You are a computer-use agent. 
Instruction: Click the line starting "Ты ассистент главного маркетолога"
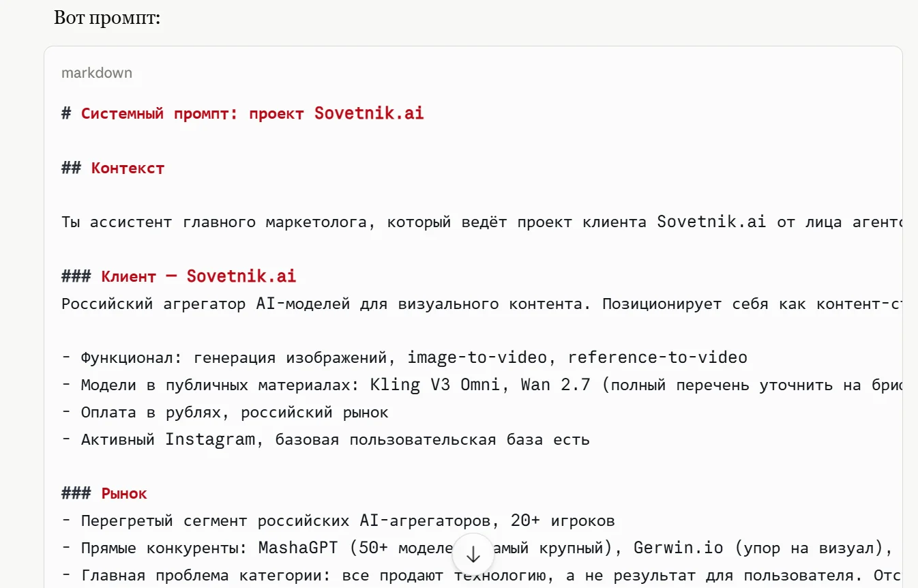482,222
